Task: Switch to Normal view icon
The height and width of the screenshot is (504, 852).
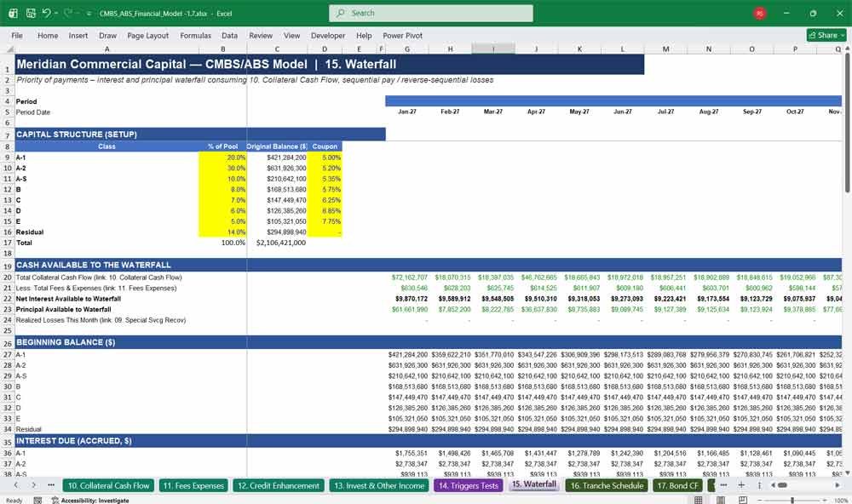Action: click(699, 501)
